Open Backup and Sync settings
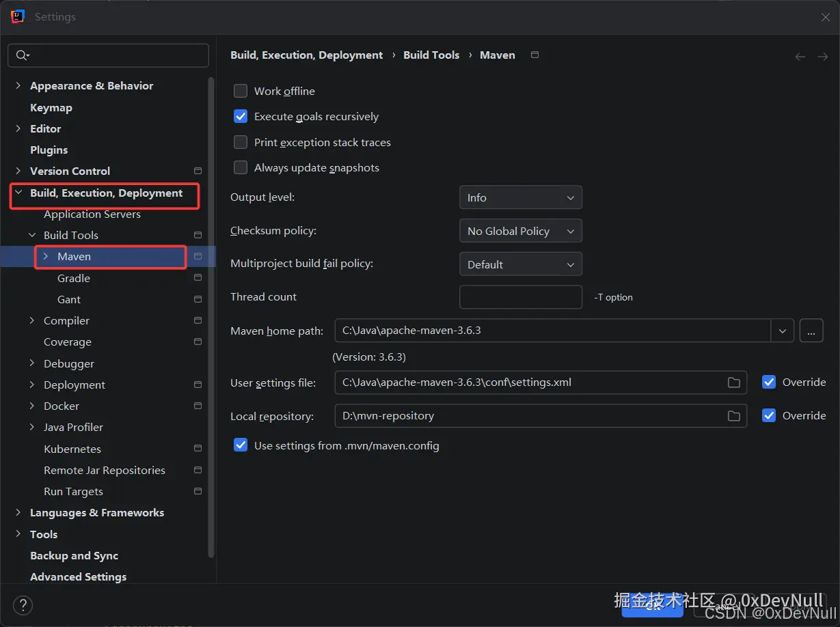The width and height of the screenshot is (840, 627). tap(74, 555)
